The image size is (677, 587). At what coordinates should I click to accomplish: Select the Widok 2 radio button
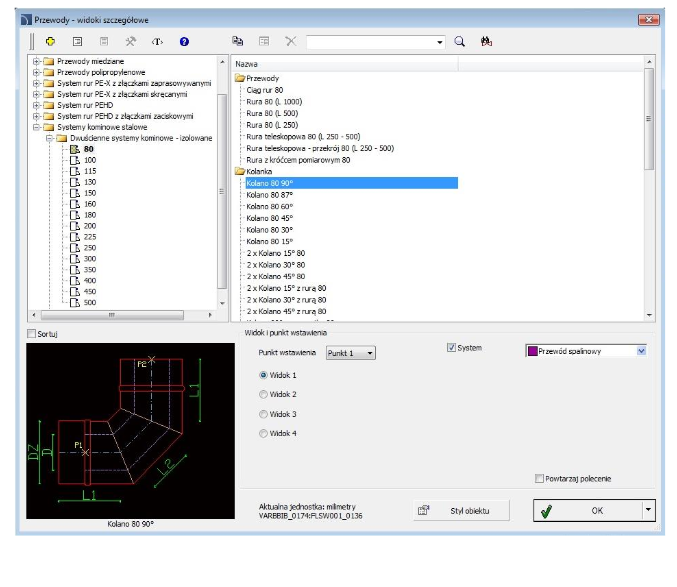click(264, 394)
